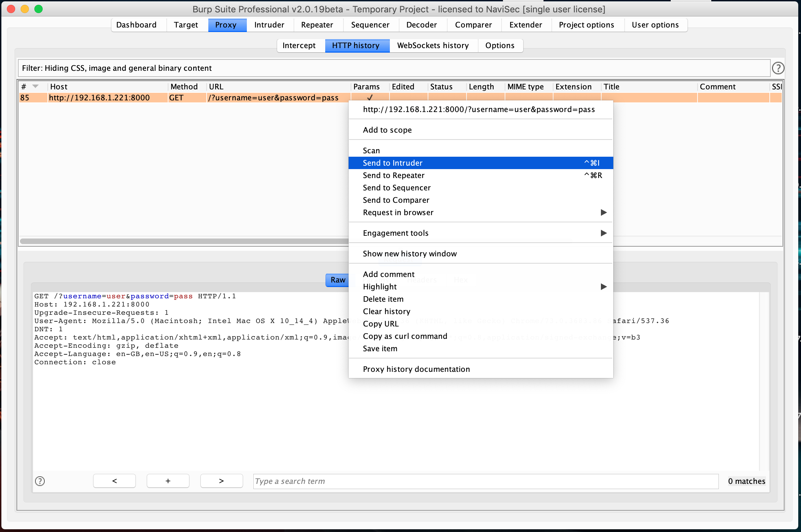Open Proxy history documentation
Image resolution: width=801 pixels, height=532 pixels.
pos(481,369)
